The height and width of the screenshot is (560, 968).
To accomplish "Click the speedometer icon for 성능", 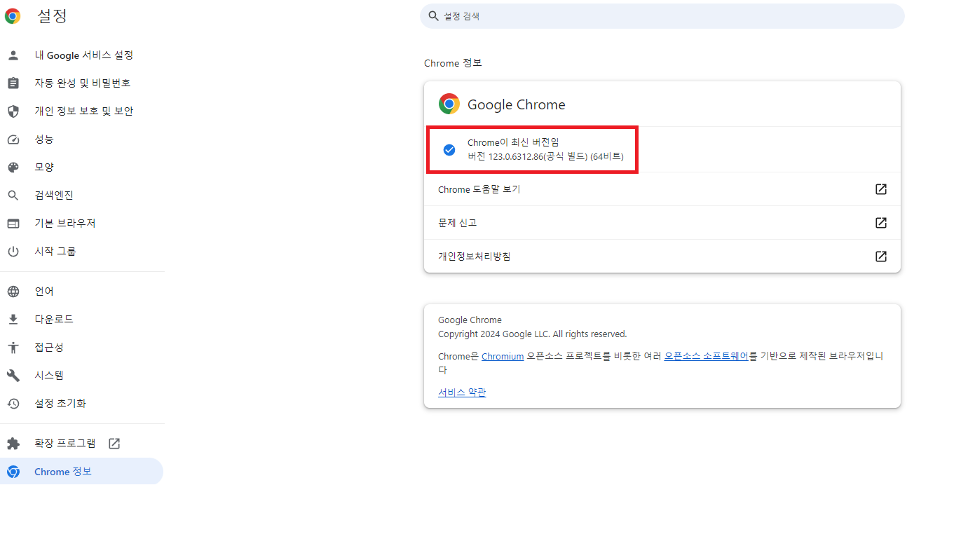I will (x=13, y=139).
